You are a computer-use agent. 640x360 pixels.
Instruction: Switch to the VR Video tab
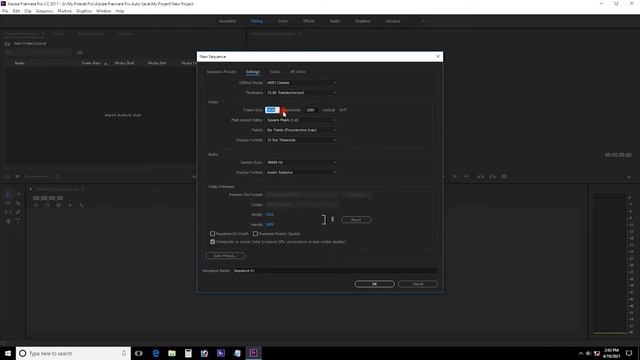[298, 72]
